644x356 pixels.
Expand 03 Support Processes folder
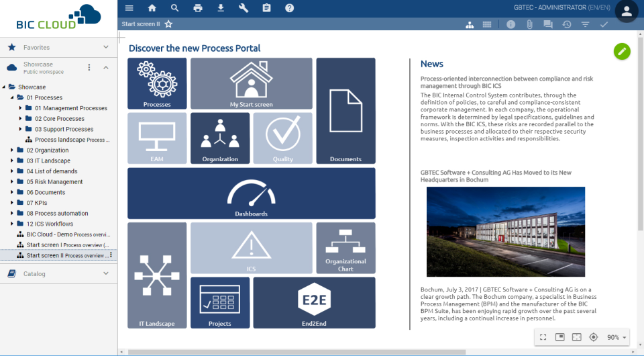click(x=20, y=129)
